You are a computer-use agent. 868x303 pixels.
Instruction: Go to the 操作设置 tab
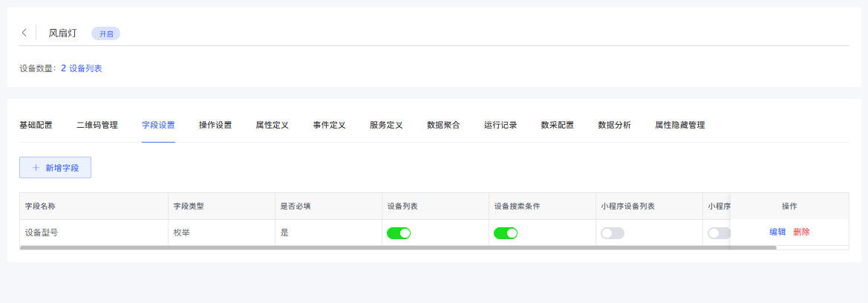(215, 125)
